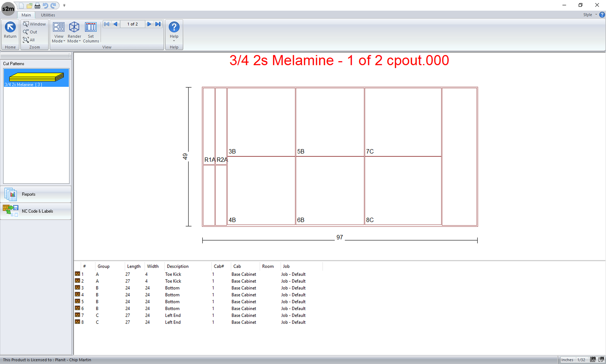The width and height of the screenshot is (606, 364).
Task: Sort by the Length column header
Action: pos(134,266)
